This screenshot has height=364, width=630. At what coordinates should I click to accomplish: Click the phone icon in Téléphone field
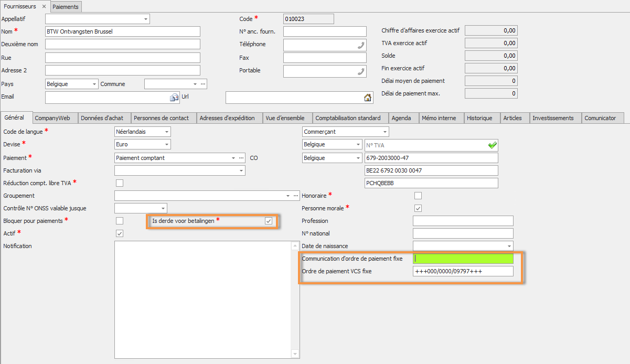(x=361, y=45)
